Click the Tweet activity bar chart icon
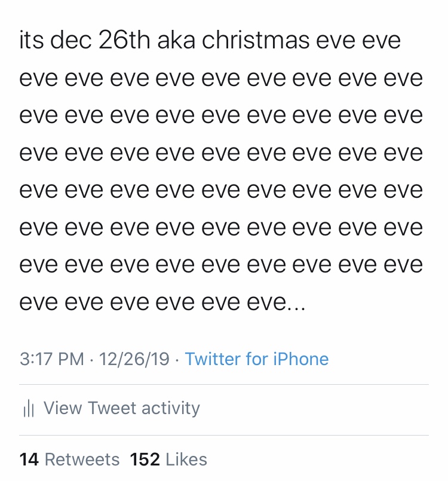Image resolution: width=448 pixels, height=481 pixels. [x=29, y=408]
